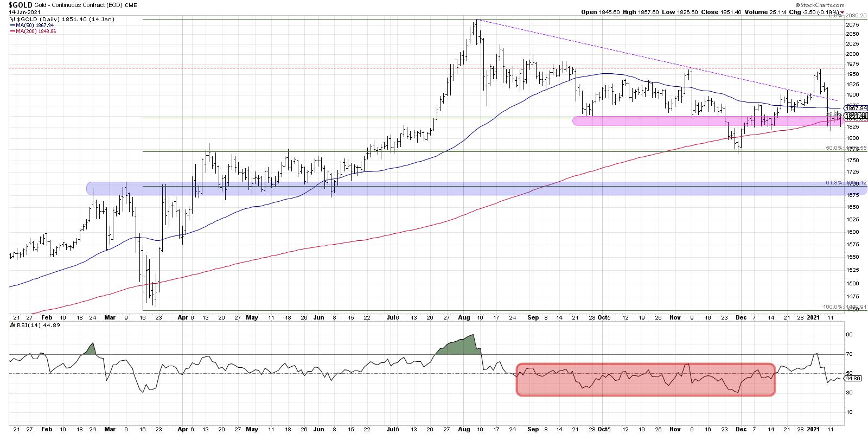Click the 2021 label on the bottom date axis

click(815, 430)
